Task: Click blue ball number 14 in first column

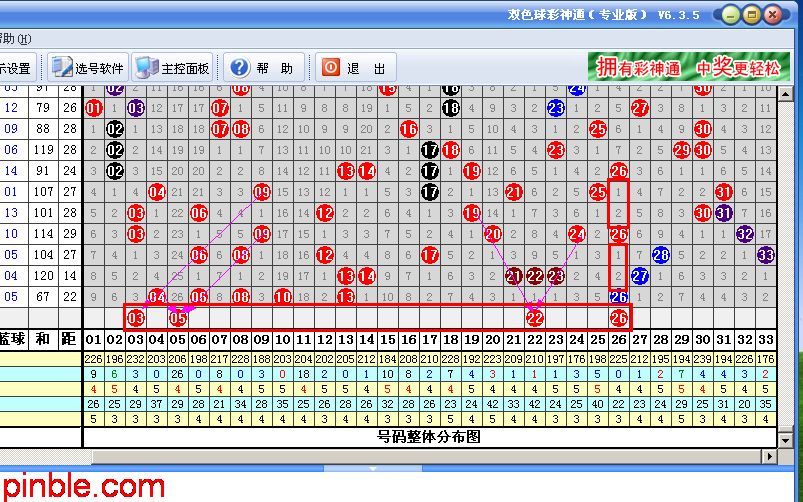Action: click(x=11, y=171)
